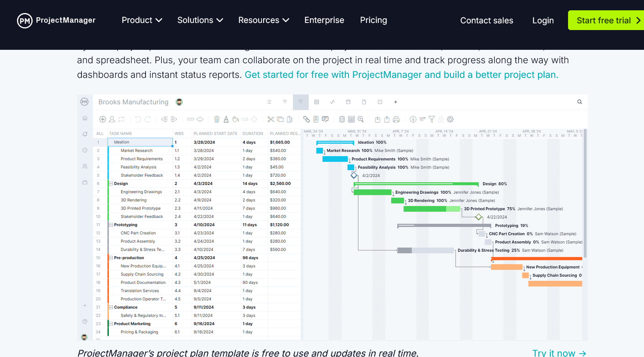Viewport: 644px width, 357px height.
Task: Click the scissors cut icon
Action: pyautogui.click(x=271, y=119)
